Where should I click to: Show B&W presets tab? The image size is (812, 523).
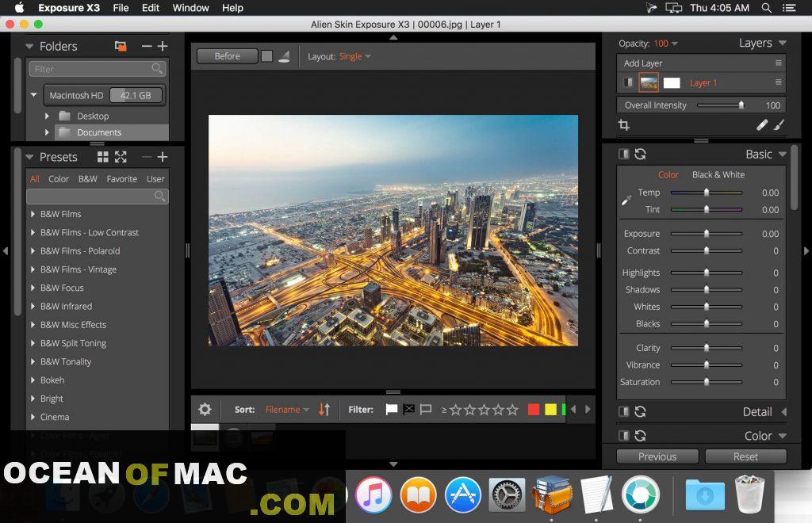tap(87, 179)
